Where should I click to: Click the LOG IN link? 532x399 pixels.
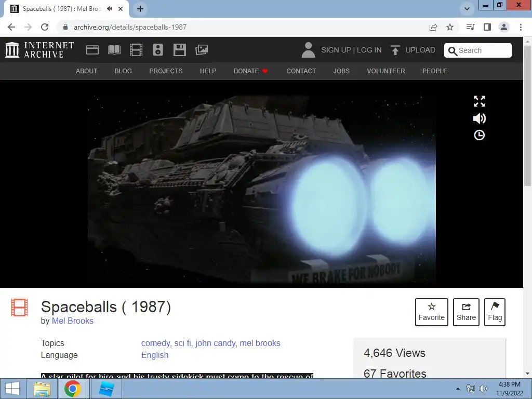(x=369, y=50)
